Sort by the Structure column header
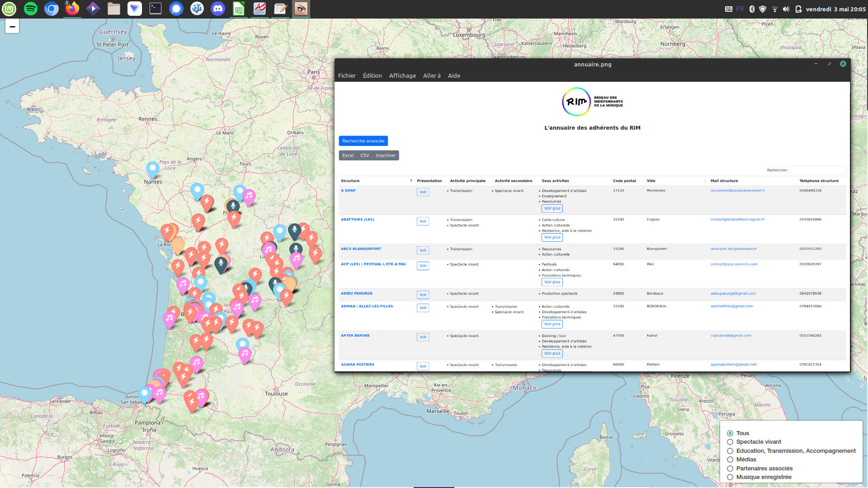The height and width of the screenshot is (488, 868). point(350,181)
